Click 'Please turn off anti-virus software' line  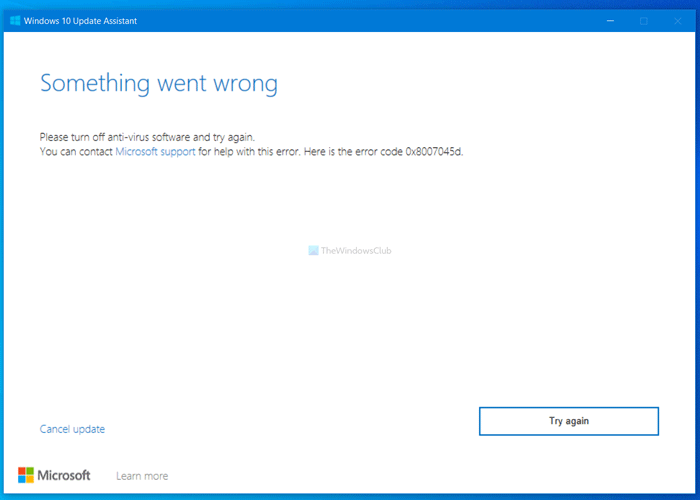coord(147,137)
